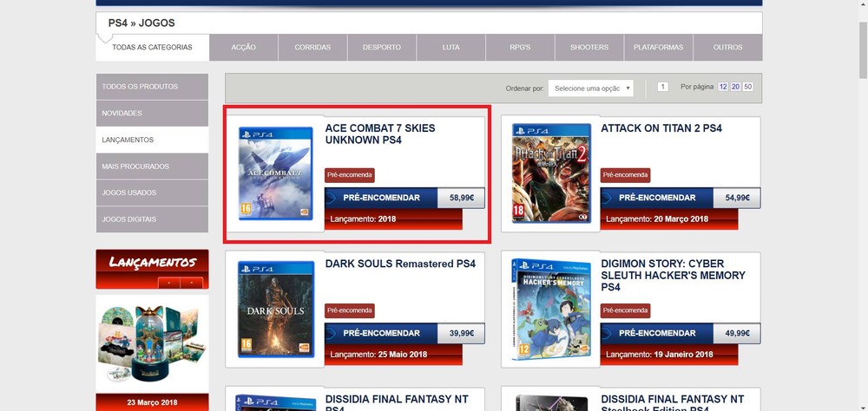
Task: Open Digimon Story Cyber Sleuth title link
Action: (674, 276)
